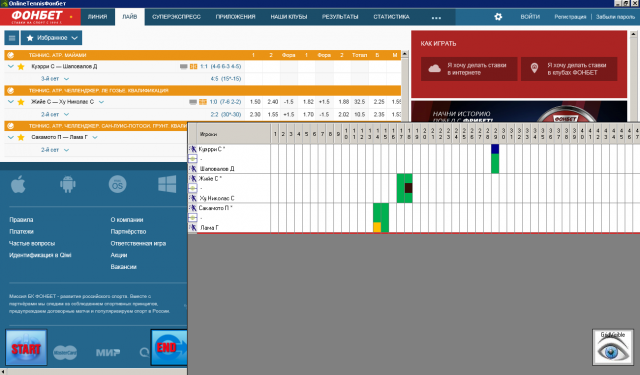Click the Windows logo app icon

pos(167,184)
